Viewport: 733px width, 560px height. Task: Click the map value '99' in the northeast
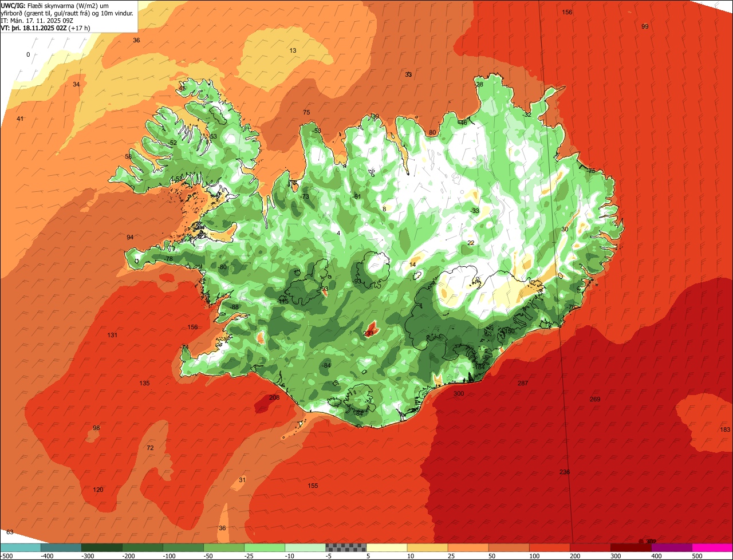645,26
